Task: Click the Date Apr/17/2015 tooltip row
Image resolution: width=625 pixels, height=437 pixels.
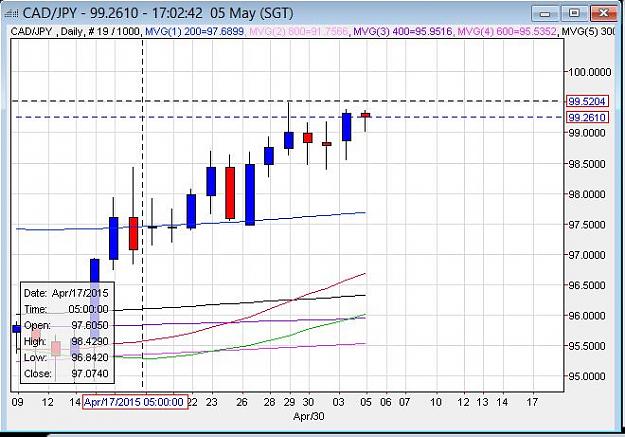Action: pyautogui.click(x=66, y=293)
